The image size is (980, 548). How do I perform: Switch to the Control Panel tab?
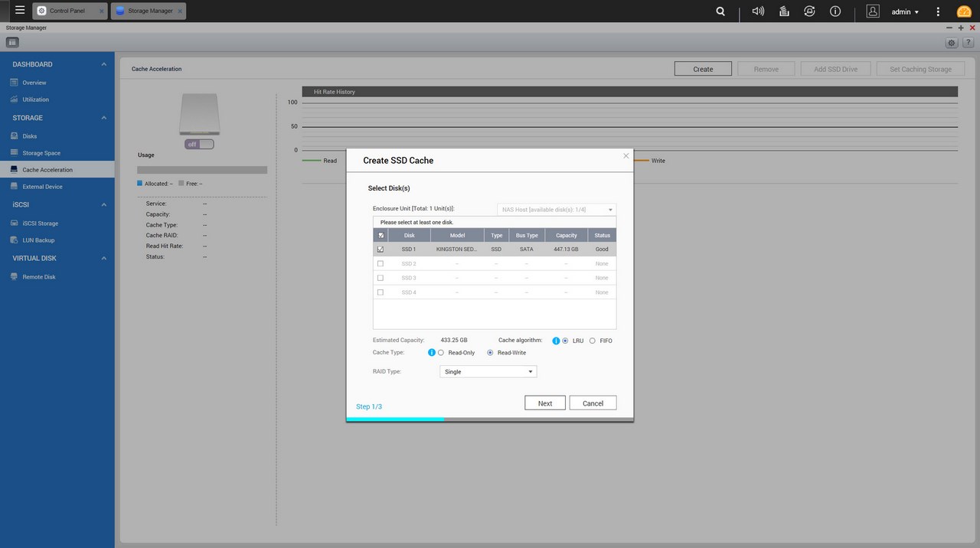(x=70, y=11)
